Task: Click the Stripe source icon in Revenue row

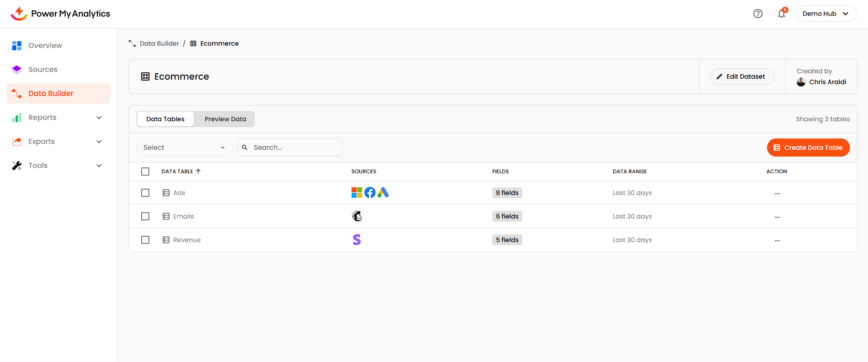Action: click(x=357, y=240)
